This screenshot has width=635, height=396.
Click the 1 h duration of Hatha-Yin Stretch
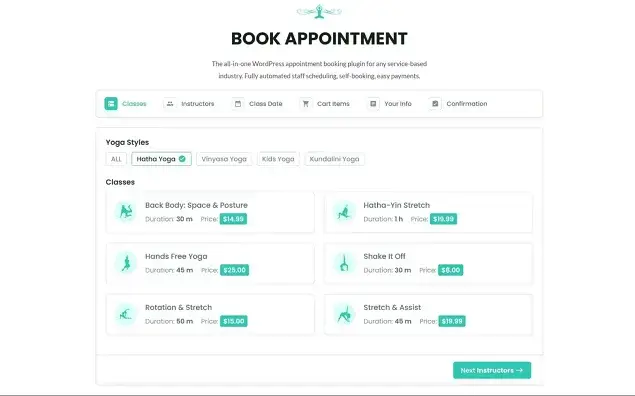[399, 219]
